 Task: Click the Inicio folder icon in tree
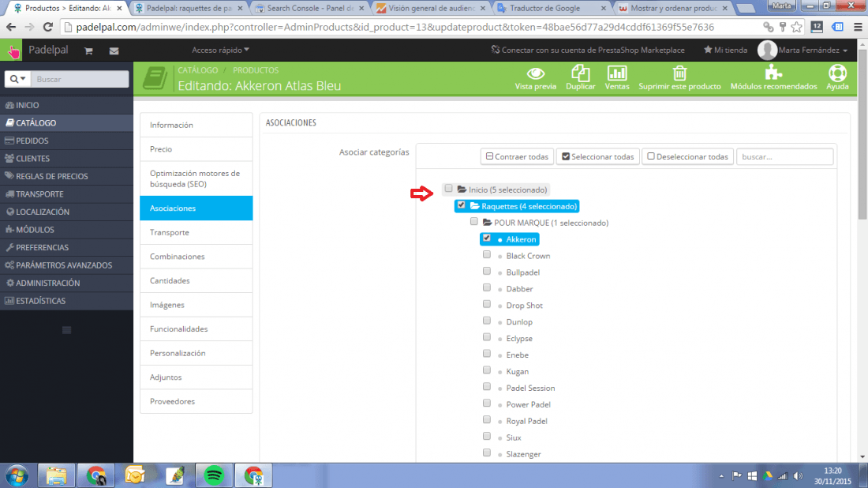coord(462,190)
